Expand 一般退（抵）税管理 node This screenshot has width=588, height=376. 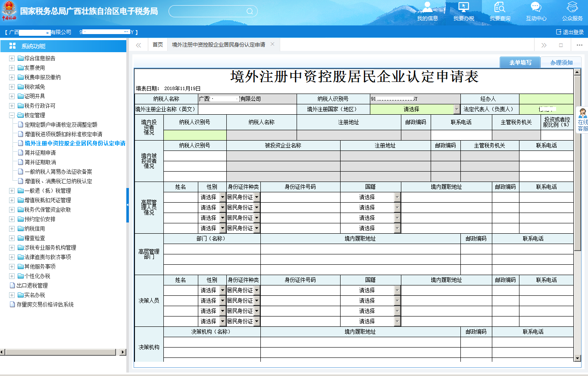click(12, 191)
